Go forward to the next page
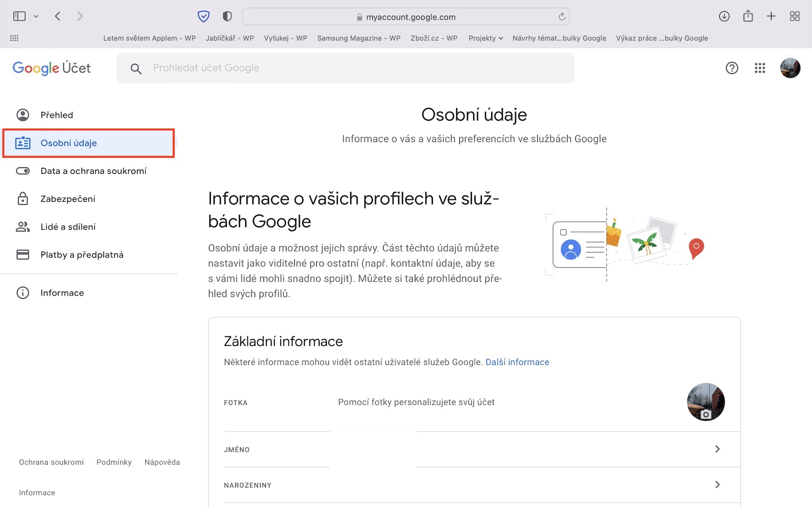812x508 pixels. 80,17
